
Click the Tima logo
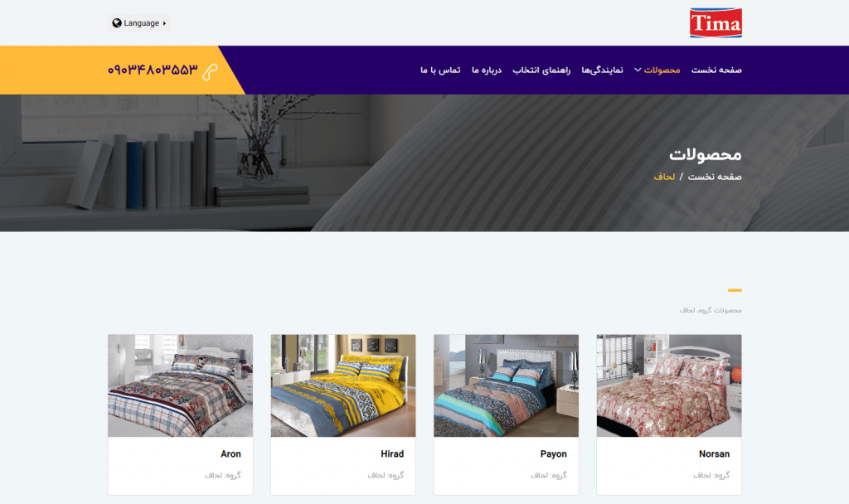716,22
